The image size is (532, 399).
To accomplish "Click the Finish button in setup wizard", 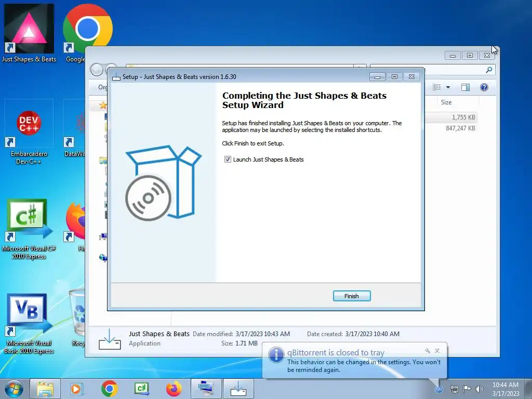I will [352, 296].
